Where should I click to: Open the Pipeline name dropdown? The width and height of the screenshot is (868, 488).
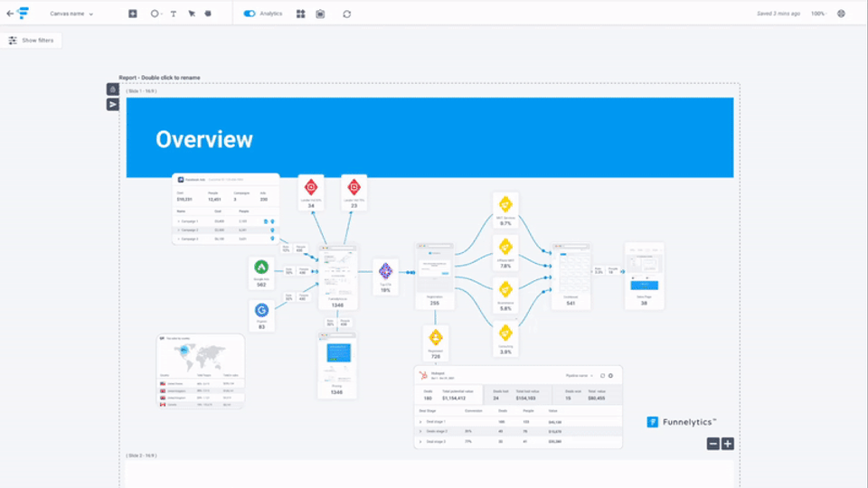pyautogui.click(x=580, y=376)
